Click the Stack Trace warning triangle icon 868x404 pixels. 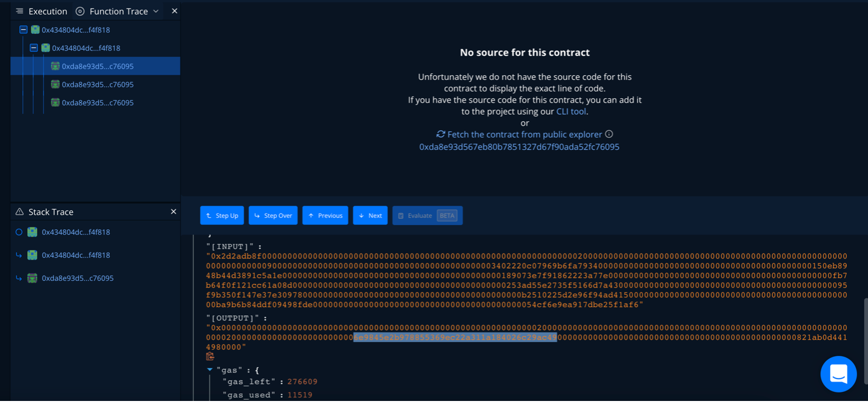pos(20,212)
